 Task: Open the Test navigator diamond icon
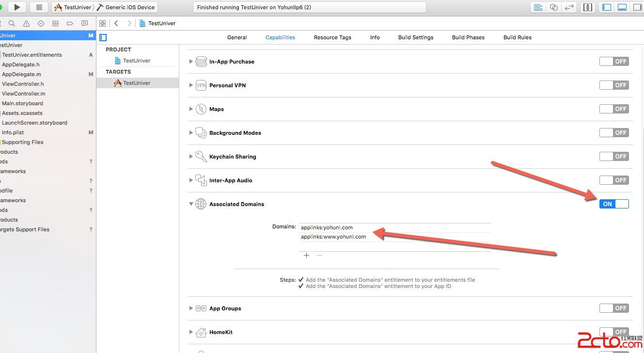[41, 23]
